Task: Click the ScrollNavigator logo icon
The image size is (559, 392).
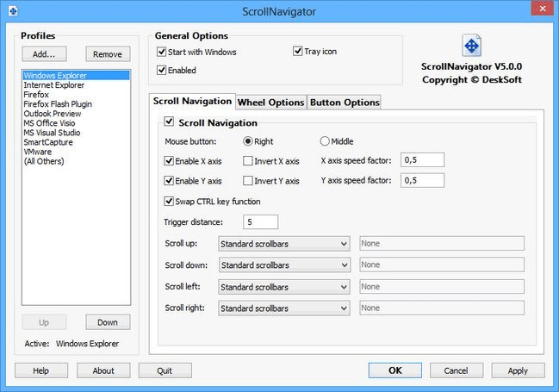Action: pyautogui.click(x=471, y=47)
